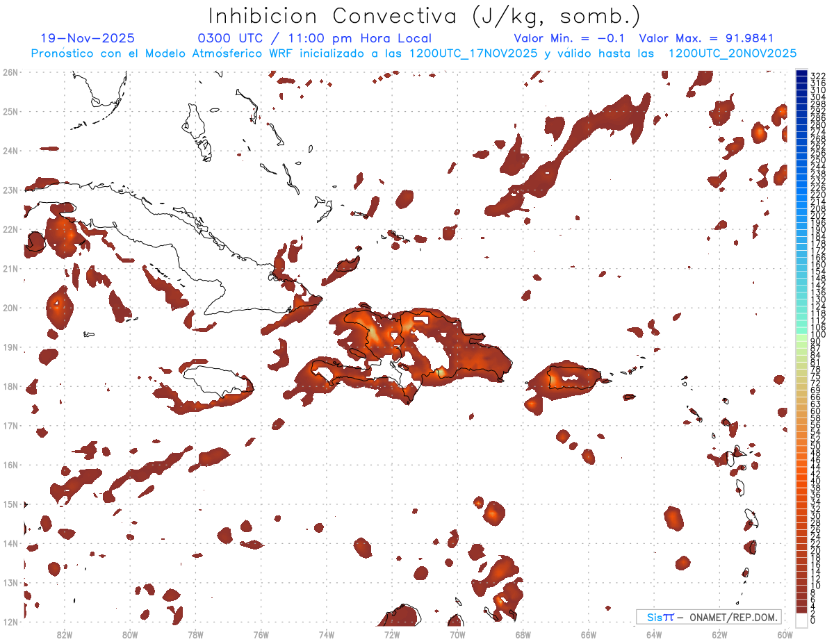Click the "18N" latitude label

[x=10, y=386]
